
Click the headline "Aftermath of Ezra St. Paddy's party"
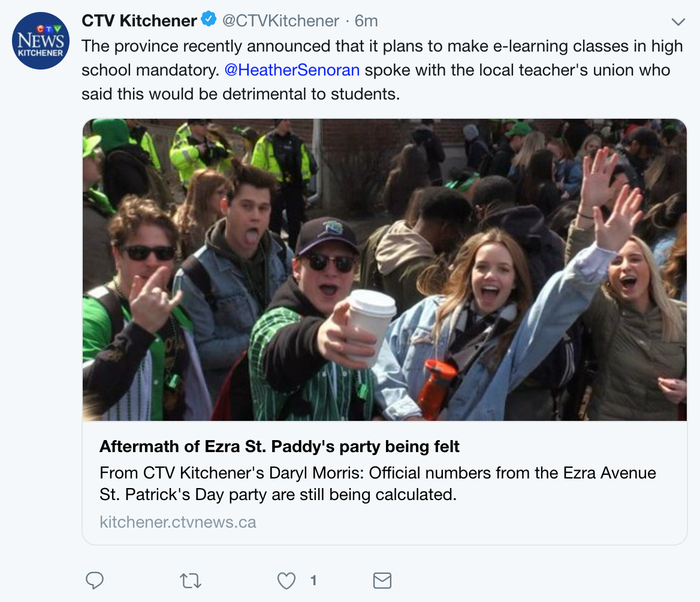[x=279, y=447]
